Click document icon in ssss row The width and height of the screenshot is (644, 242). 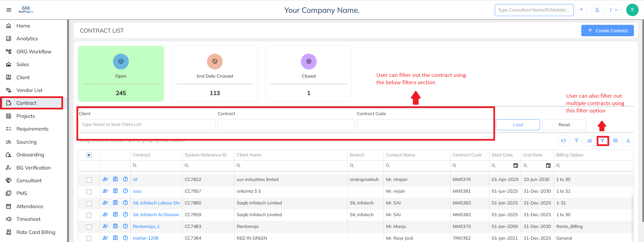115,191
